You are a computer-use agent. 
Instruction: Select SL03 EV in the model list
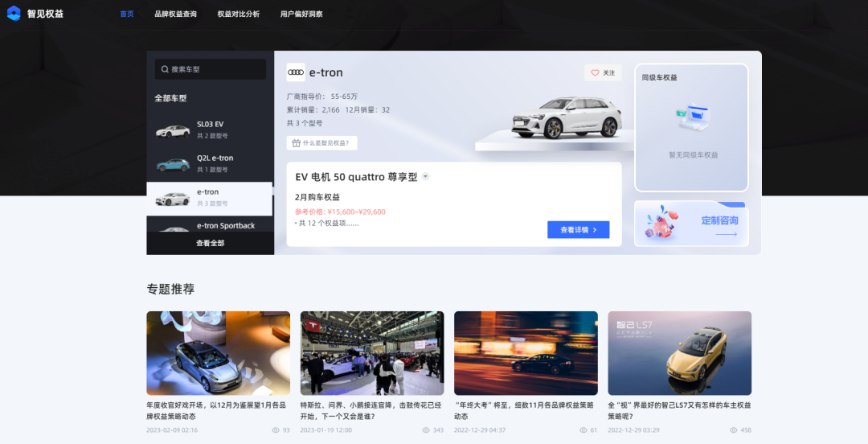(x=209, y=130)
